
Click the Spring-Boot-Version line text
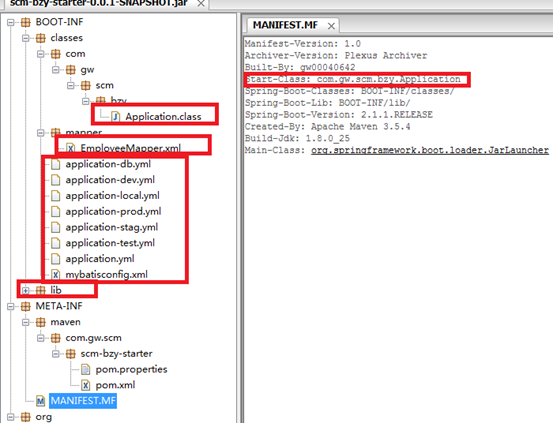pyautogui.click(x=339, y=115)
